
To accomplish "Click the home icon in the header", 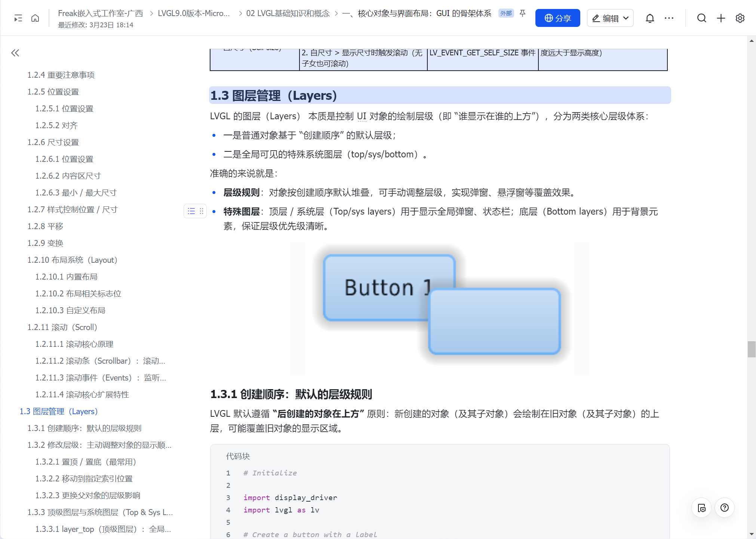I will (x=35, y=18).
